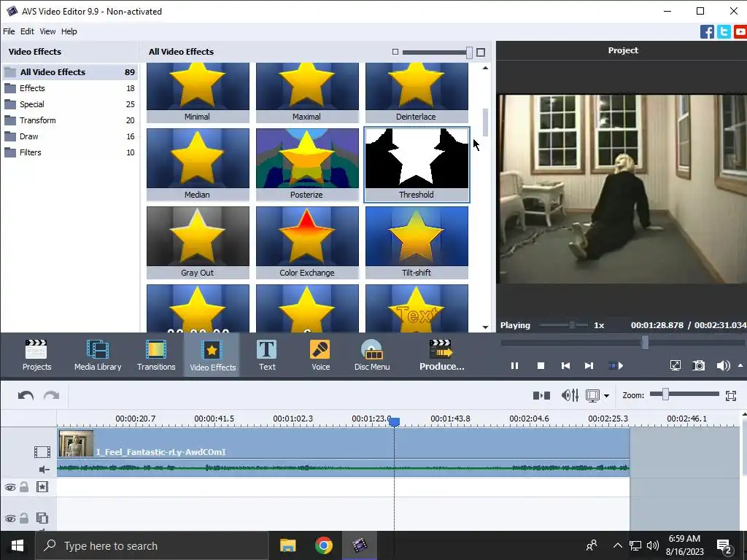Image resolution: width=747 pixels, height=560 pixels.
Task: Select the Posterize effect thumbnail
Action: click(307, 164)
